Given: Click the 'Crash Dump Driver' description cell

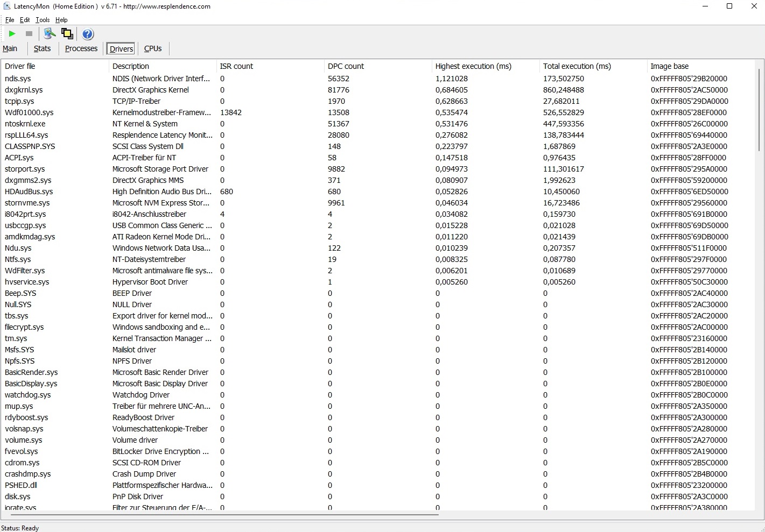Looking at the screenshot, I should 144,474.
